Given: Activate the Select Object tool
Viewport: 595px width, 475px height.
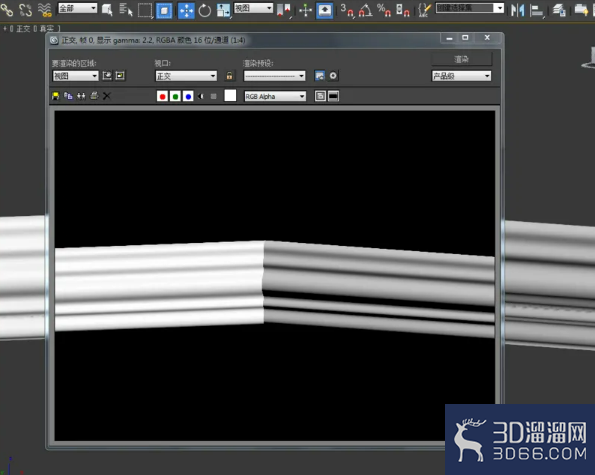Looking at the screenshot, I should pos(107,10).
